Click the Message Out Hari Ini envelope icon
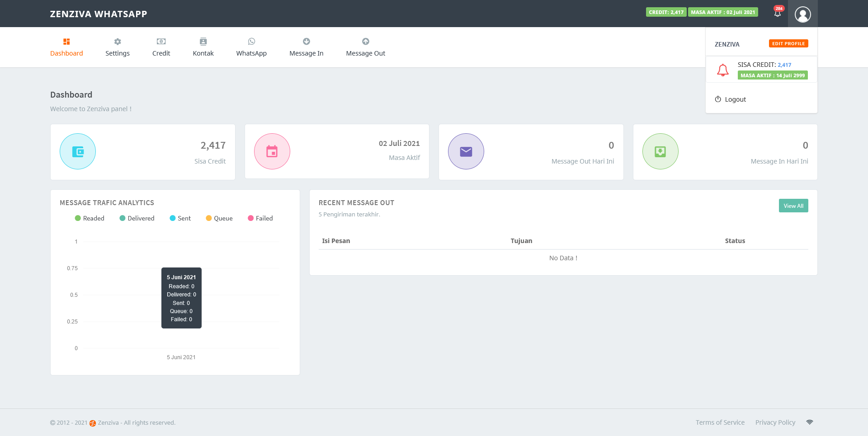 [466, 151]
